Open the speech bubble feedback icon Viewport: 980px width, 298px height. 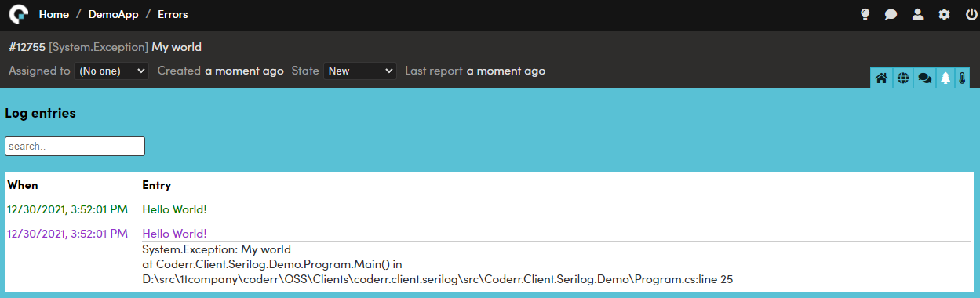[x=891, y=15]
